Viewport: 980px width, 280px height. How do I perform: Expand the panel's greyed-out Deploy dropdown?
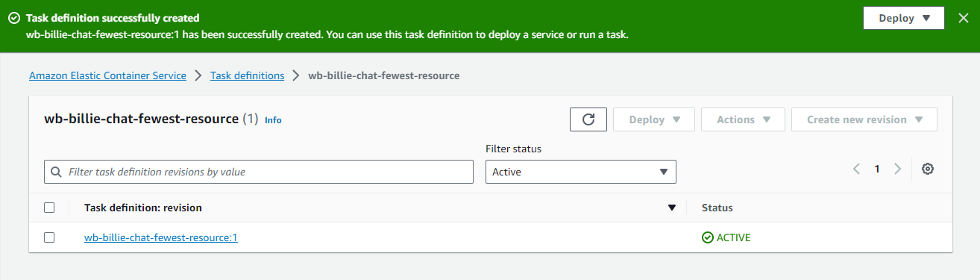(x=654, y=119)
